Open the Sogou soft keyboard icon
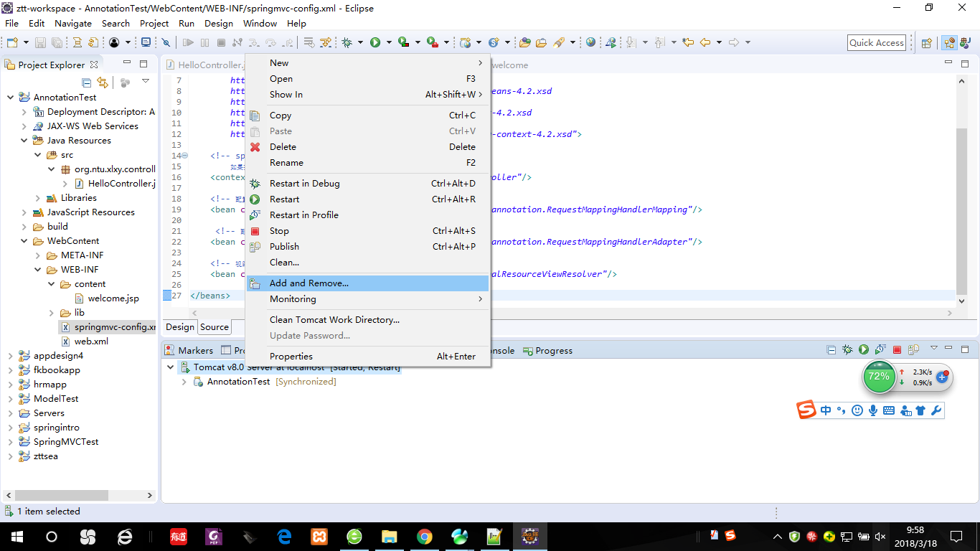The image size is (980, 551). [x=889, y=410]
